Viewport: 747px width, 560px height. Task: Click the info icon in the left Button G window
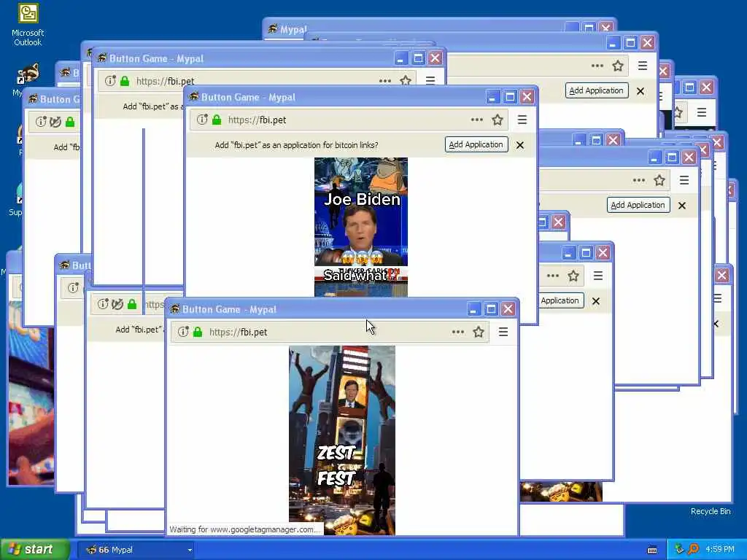[41, 122]
